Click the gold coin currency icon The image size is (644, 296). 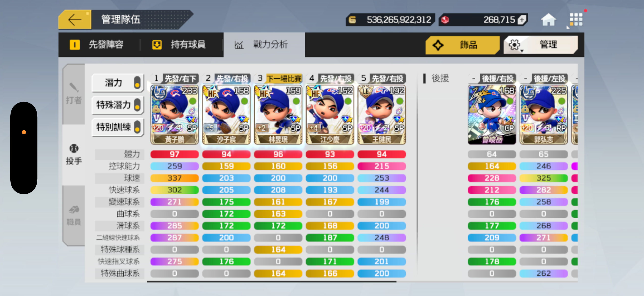pos(352,20)
